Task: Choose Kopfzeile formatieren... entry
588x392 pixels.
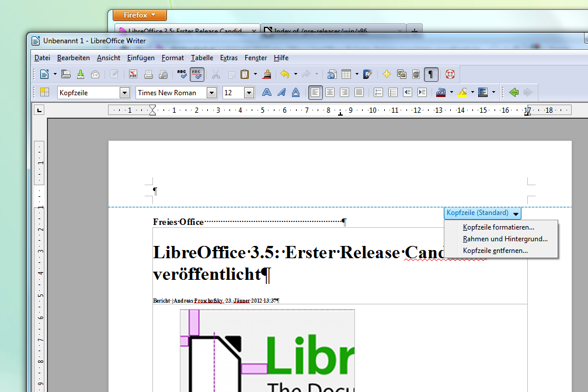Action: (499, 227)
